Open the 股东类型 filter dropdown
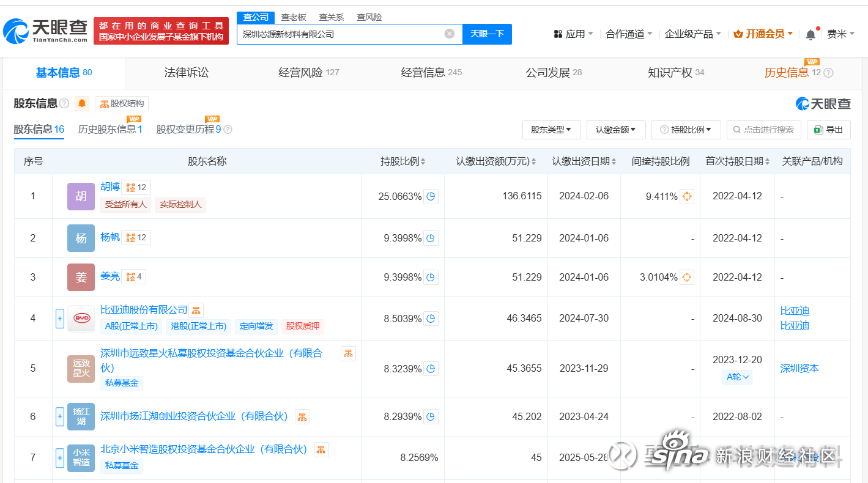Image resolution: width=868 pixels, height=483 pixels. tap(551, 130)
